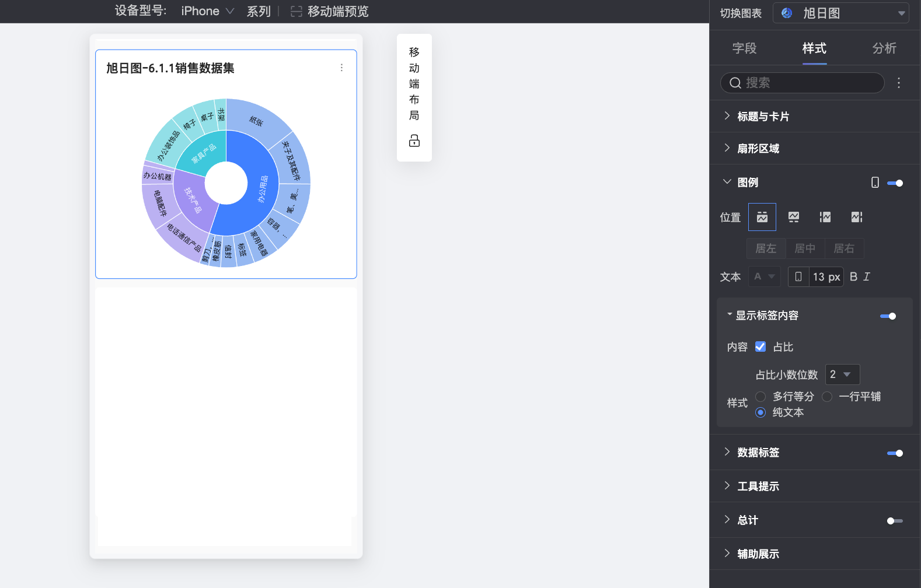Click the 移动端布局 vertical label
Screen dimensions: 921x588
click(414, 83)
